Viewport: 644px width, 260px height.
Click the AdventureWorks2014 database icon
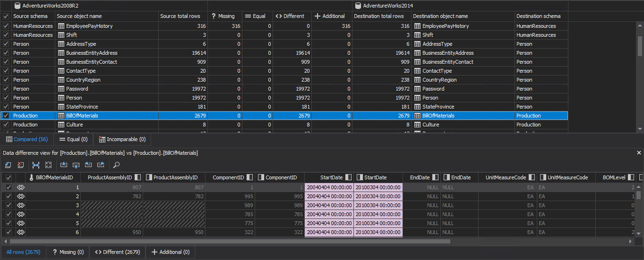pos(358,6)
